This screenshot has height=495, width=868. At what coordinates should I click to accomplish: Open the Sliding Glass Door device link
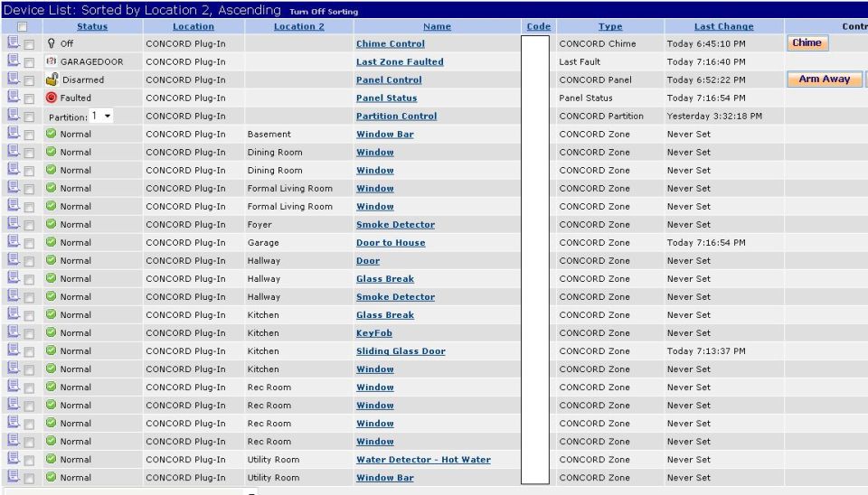[x=401, y=350]
